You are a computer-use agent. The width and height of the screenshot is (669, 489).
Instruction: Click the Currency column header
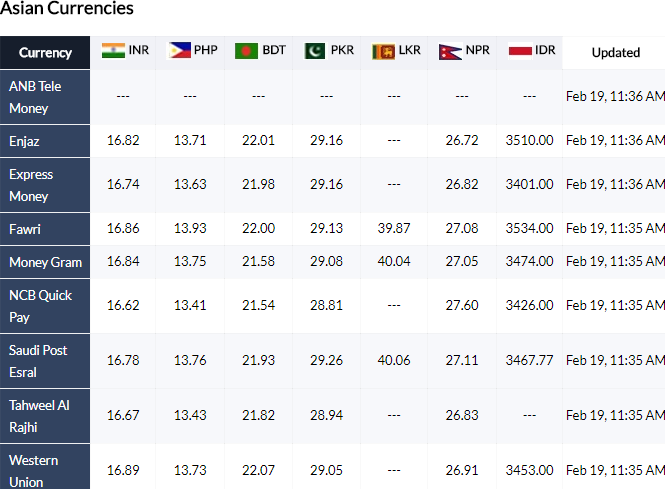45,52
